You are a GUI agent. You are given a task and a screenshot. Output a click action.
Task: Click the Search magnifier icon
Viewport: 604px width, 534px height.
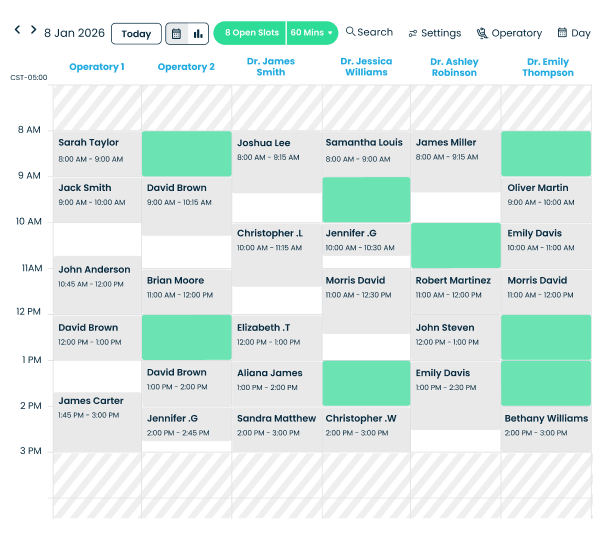(351, 32)
